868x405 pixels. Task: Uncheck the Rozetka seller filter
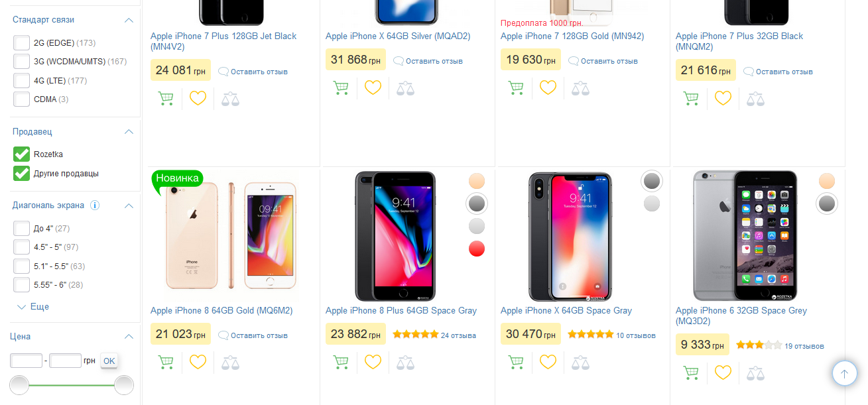(22, 154)
